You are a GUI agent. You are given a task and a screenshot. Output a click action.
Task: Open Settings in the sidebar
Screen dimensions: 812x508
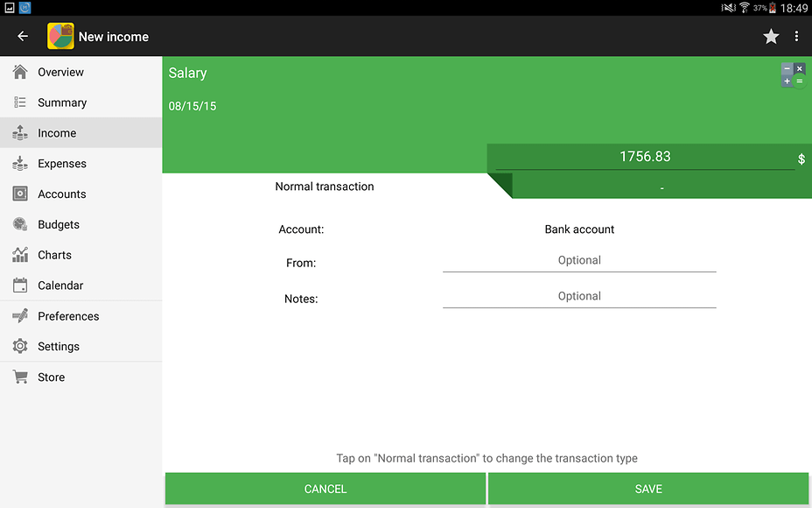80,346
